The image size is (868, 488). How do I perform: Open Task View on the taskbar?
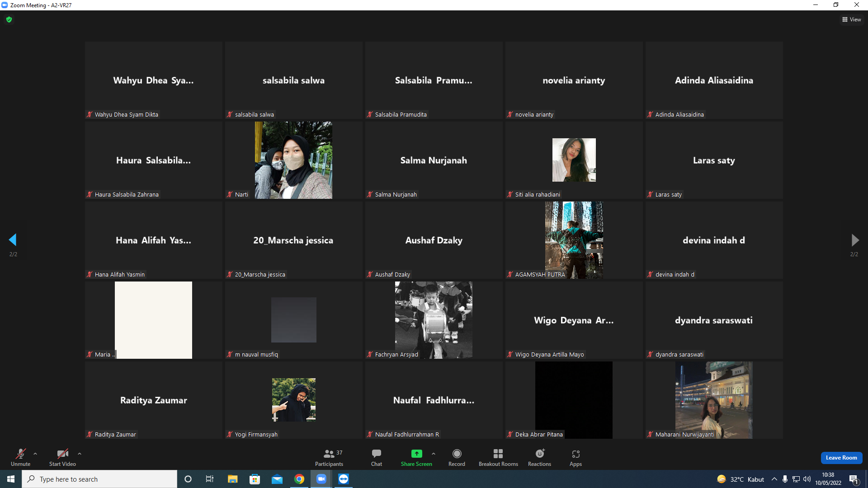(x=210, y=479)
